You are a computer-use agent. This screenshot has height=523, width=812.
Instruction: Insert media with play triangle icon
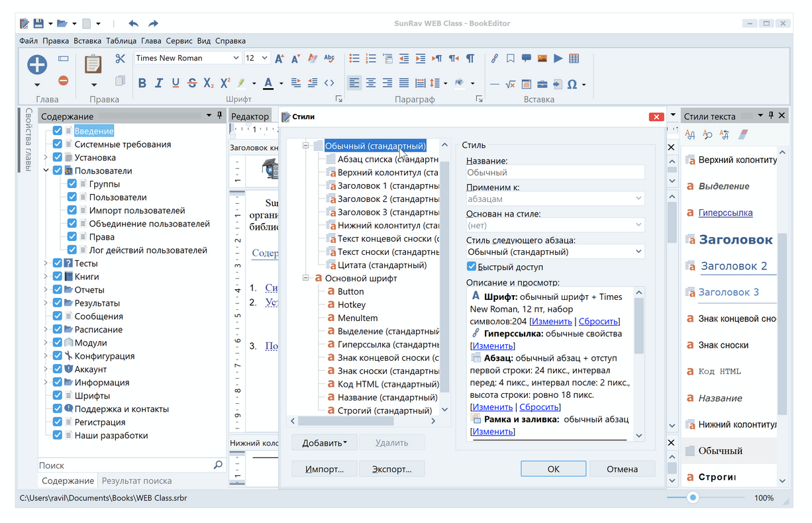pos(558,58)
